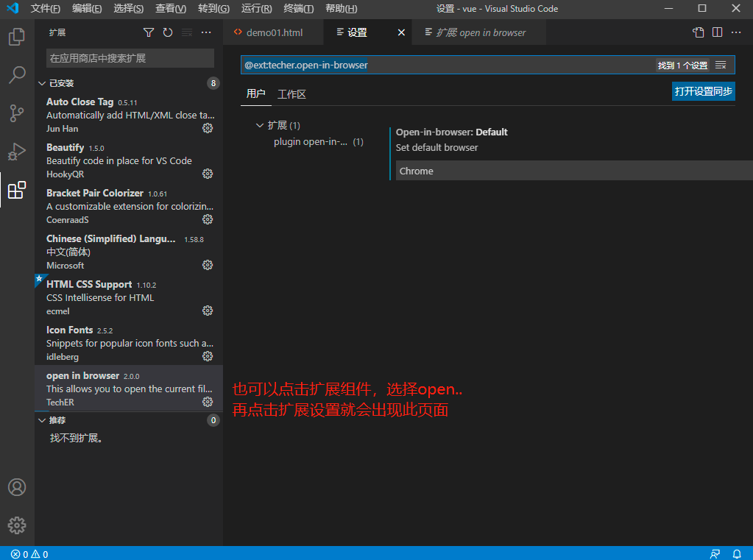Open the Explorer view in activity bar
The height and width of the screenshot is (560, 753).
[17, 37]
